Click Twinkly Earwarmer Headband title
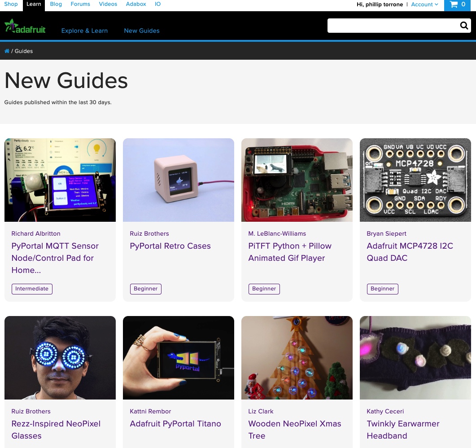Image resolution: width=476 pixels, height=448 pixels. pos(403,430)
